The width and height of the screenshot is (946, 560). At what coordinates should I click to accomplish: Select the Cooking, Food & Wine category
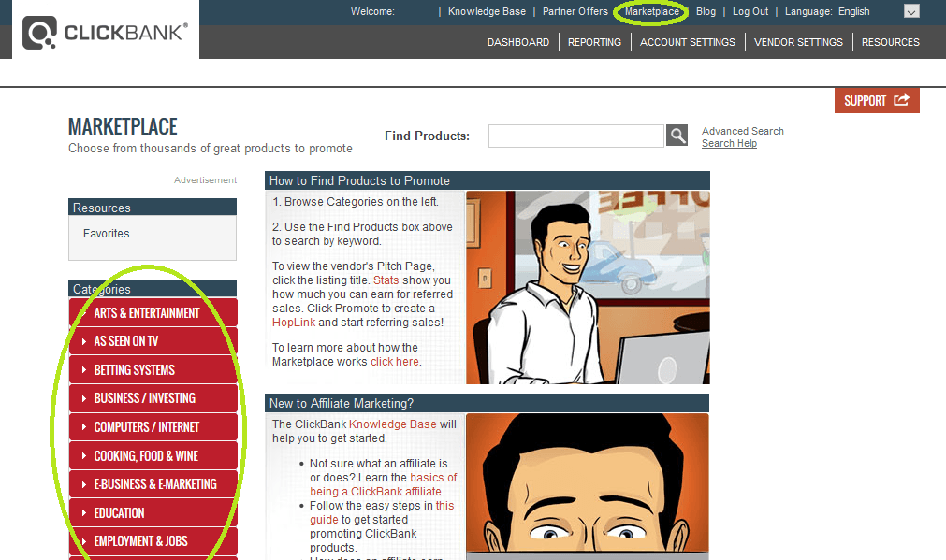[146, 456]
